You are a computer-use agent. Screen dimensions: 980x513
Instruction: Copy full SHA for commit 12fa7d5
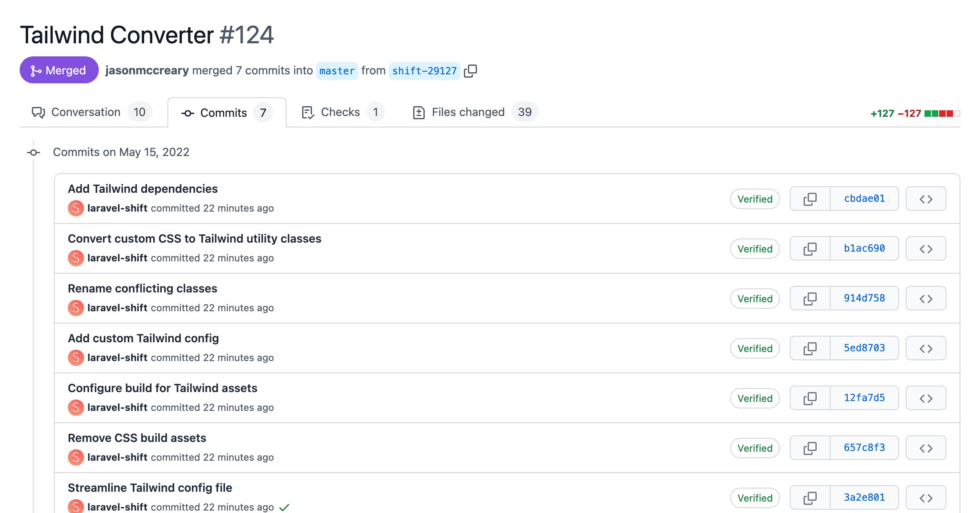point(810,398)
